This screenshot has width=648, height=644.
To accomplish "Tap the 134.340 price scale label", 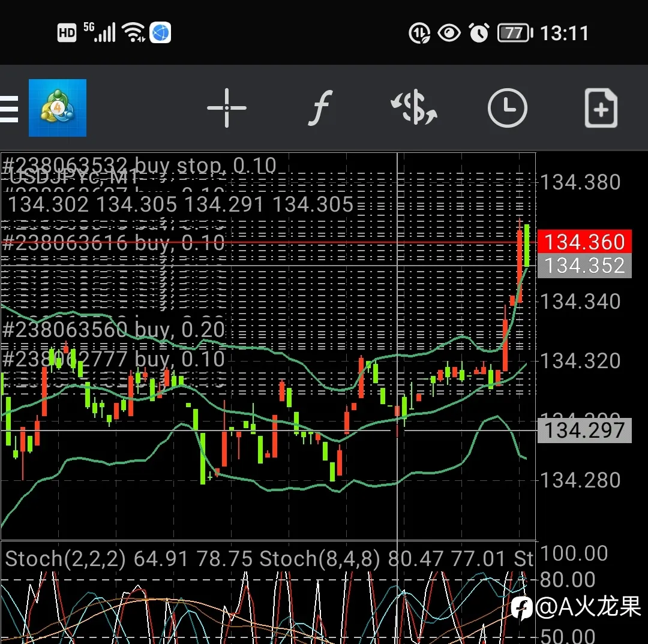I will [581, 301].
